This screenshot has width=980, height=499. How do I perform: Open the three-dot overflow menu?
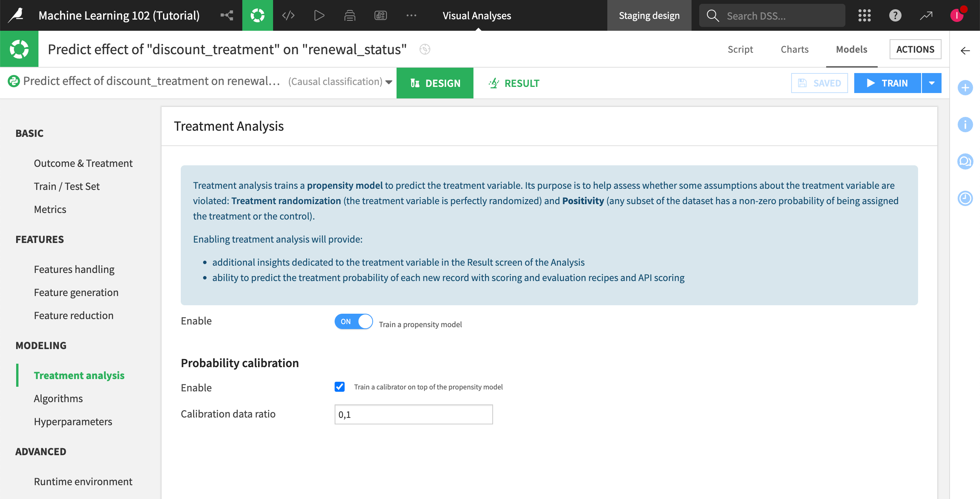click(412, 15)
